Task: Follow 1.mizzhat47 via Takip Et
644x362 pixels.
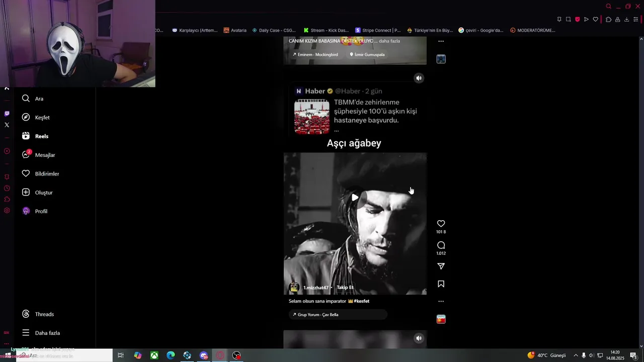Action: (345, 288)
